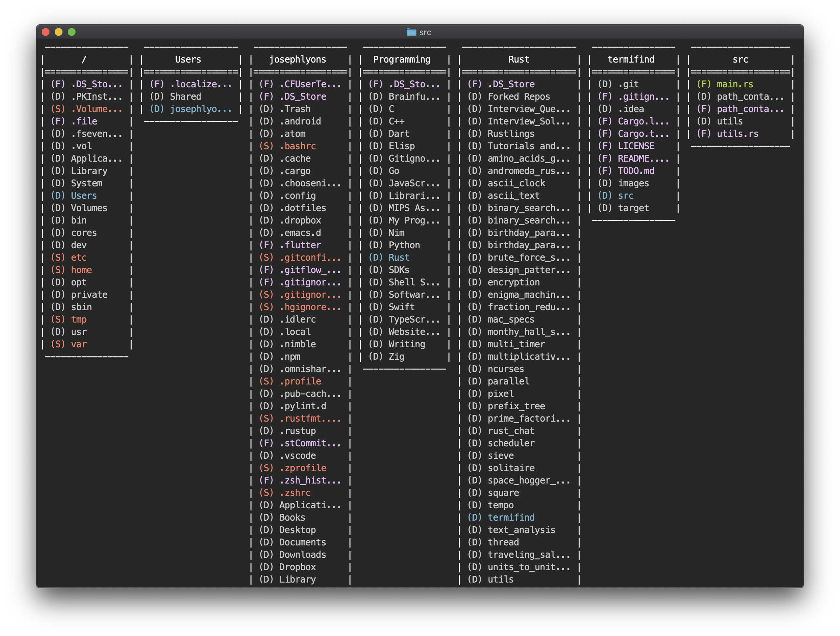Image resolution: width=840 pixels, height=636 pixels.
Task: Select the etc symlink in root column
Action: (x=78, y=258)
